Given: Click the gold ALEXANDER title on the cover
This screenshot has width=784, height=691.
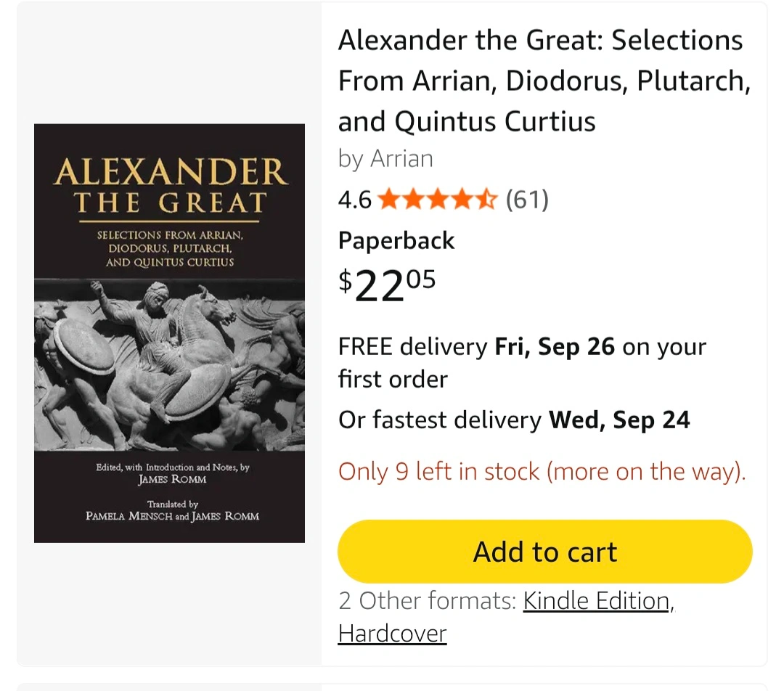Looking at the screenshot, I should click(169, 173).
